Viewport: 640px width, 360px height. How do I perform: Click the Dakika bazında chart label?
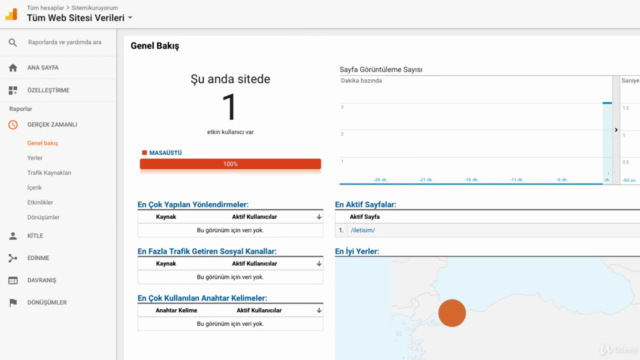pos(361,81)
